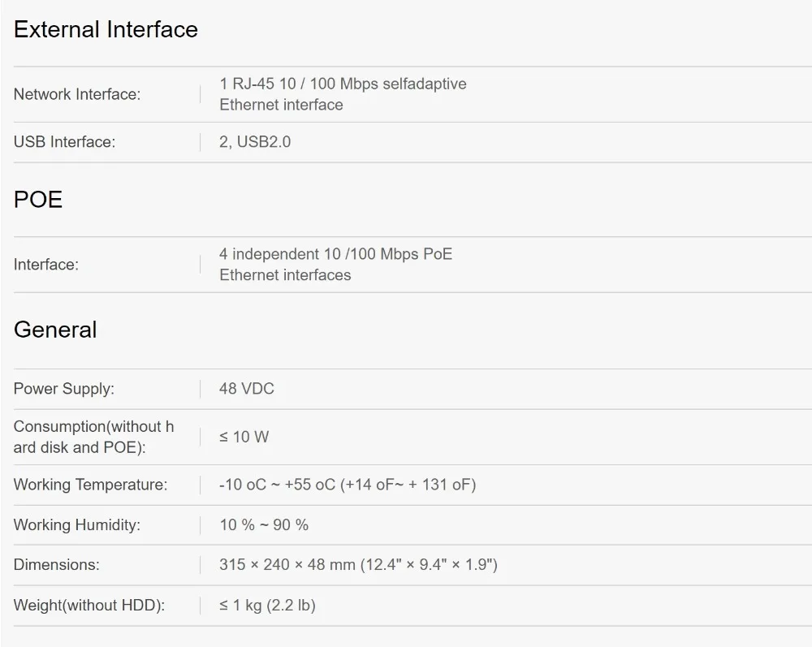
Task: Select the Consumption without hard disk label
Action: click(x=93, y=437)
